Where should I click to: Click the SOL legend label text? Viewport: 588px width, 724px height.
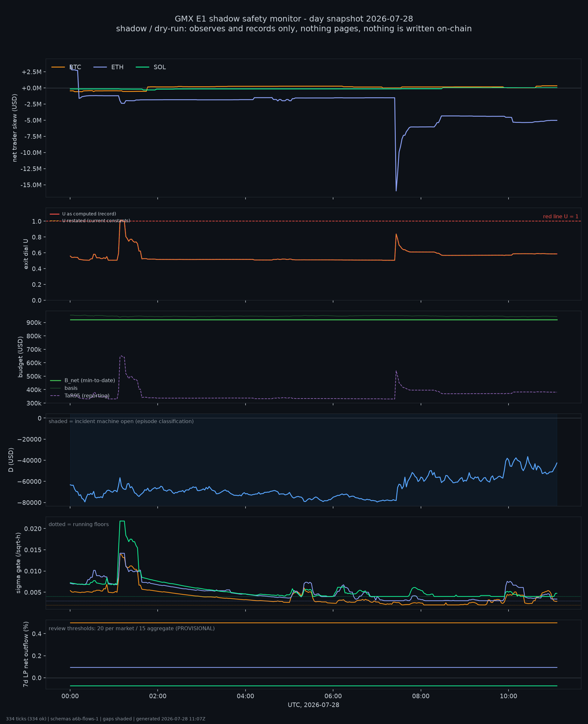[160, 67]
